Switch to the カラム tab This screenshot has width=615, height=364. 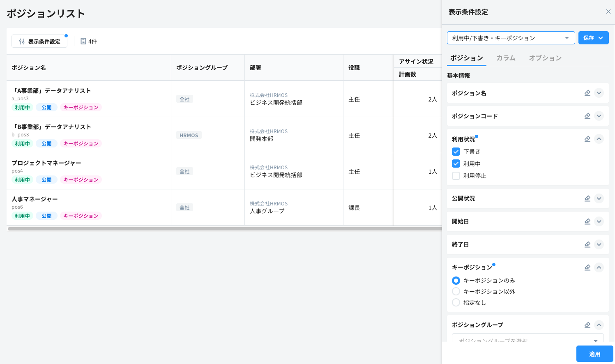coord(506,58)
